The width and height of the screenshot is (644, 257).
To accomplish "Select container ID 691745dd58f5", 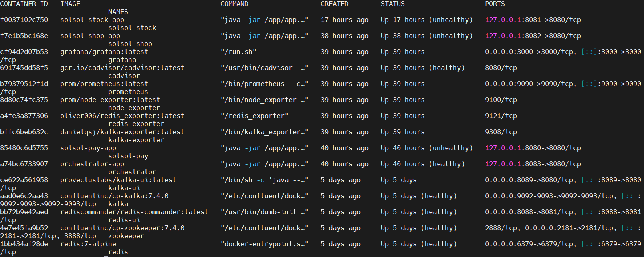I will (24, 68).
